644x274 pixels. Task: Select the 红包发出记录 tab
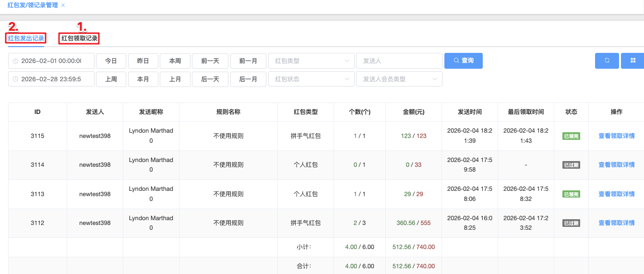tap(26, 38)
